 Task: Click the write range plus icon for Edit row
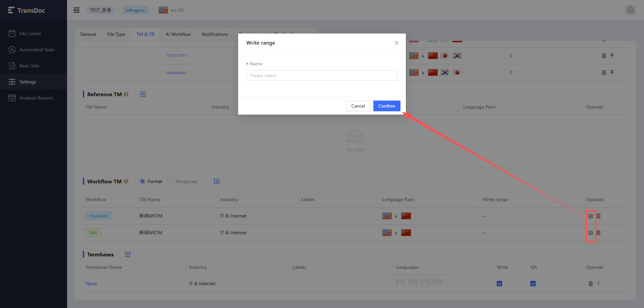pos(591,233)
